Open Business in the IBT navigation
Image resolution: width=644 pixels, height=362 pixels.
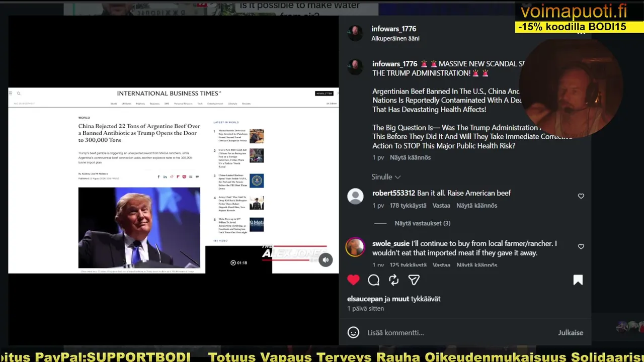[154, 104]
